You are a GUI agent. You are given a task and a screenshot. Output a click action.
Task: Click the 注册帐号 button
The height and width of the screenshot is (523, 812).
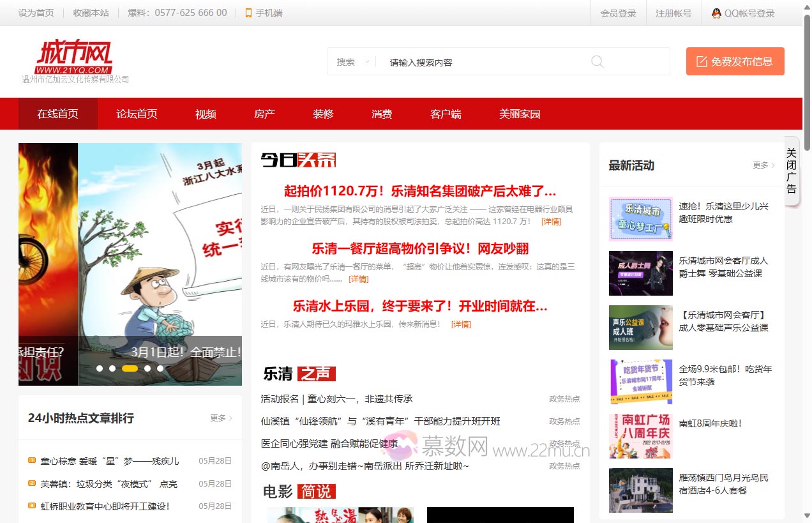pos(673,13)
